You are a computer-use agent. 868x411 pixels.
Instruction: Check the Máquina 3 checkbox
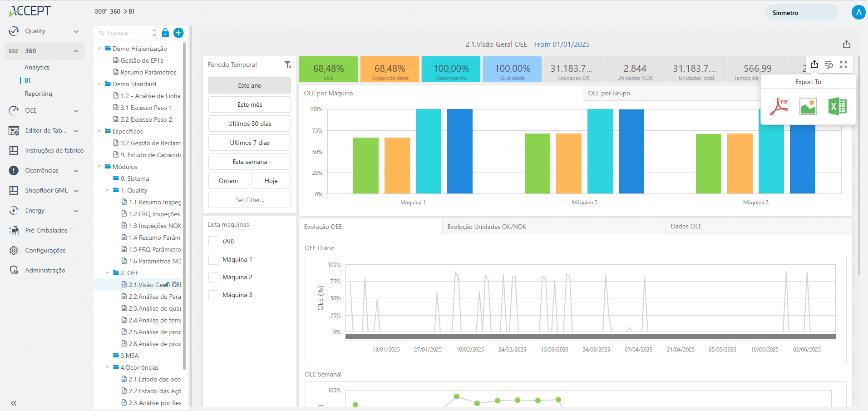213,295
